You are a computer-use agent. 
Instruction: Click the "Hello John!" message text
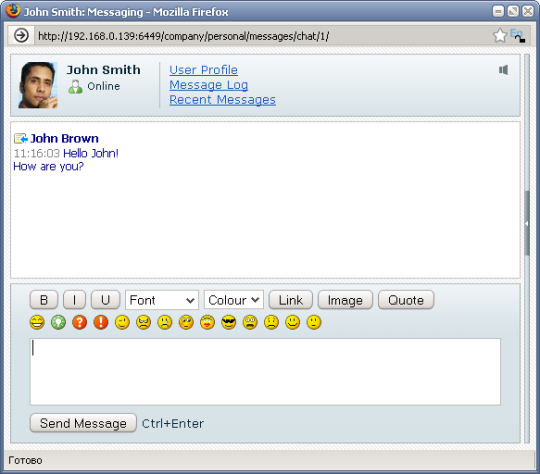[x=91, y=153]
